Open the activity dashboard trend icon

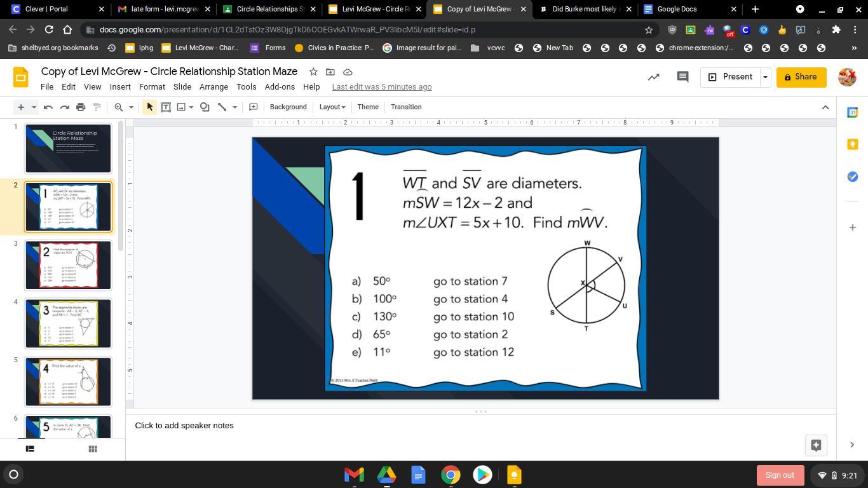[x=653, y=77]
